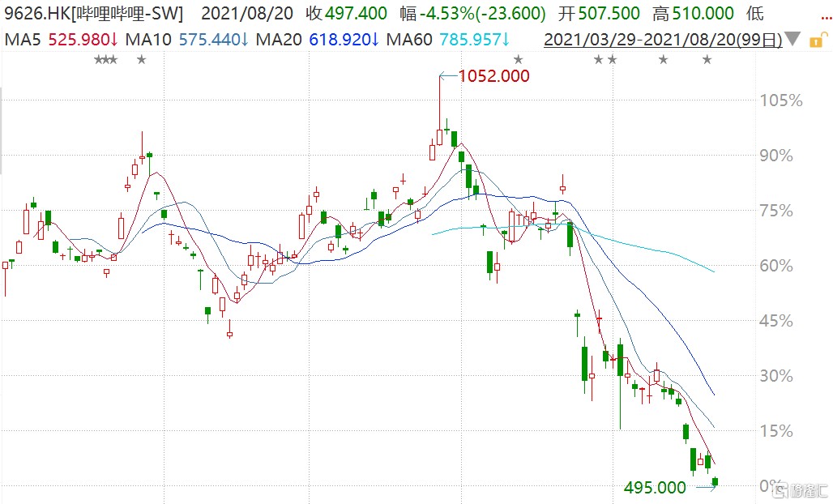
Task: Click the 15% axis label
Action: [776, 431]
